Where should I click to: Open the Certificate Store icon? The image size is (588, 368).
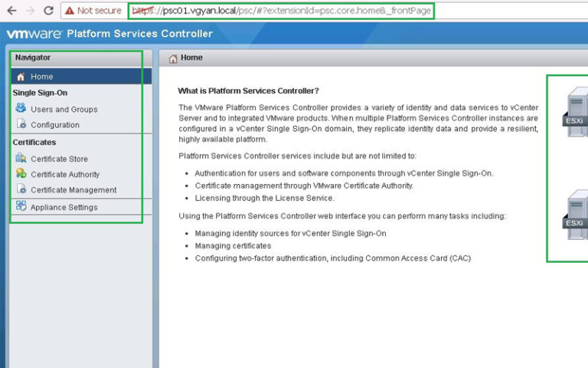(x=21, y=159)
